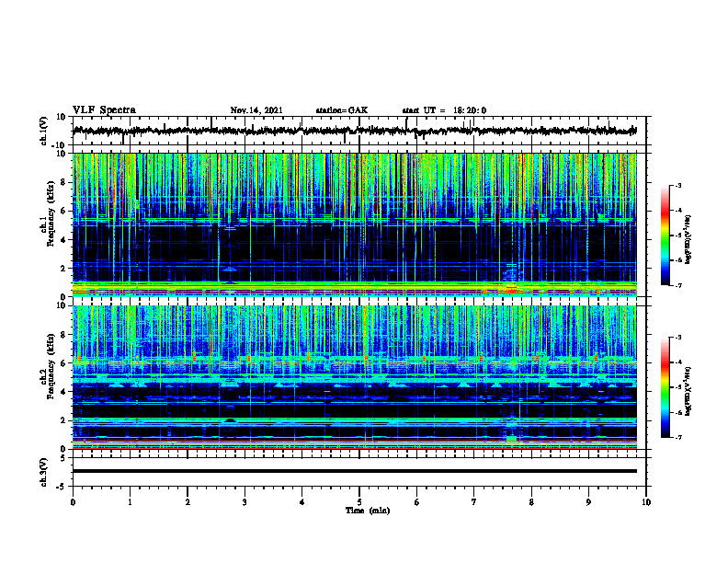Click the "ch.1(V)" waveform axis label
The width and height of the screenshot is (728, 563).
(x=44, y=131)
